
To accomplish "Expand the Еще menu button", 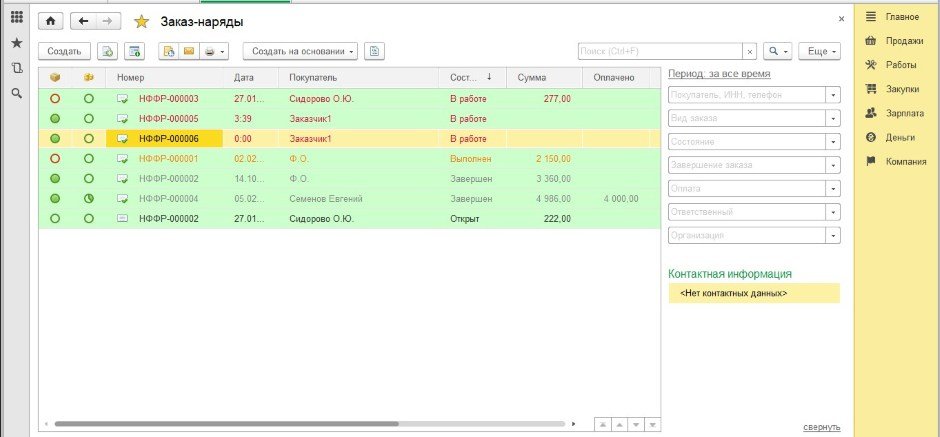I will point(820,50).
